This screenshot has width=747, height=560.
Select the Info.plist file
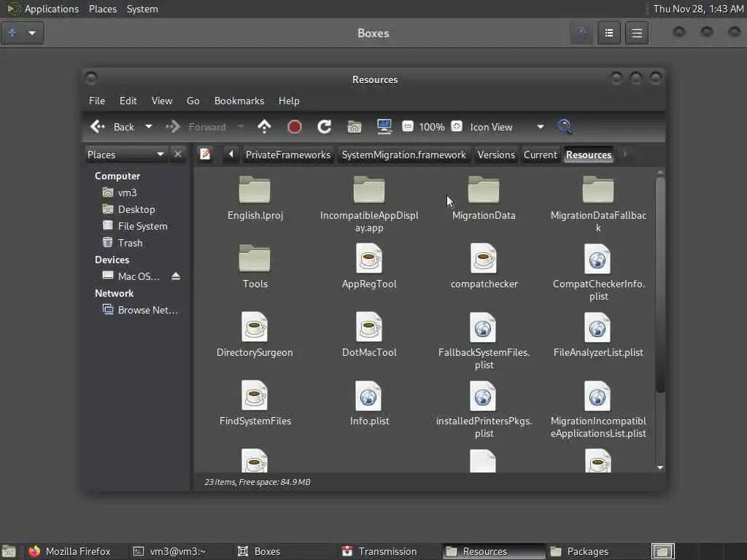(369, 404)
